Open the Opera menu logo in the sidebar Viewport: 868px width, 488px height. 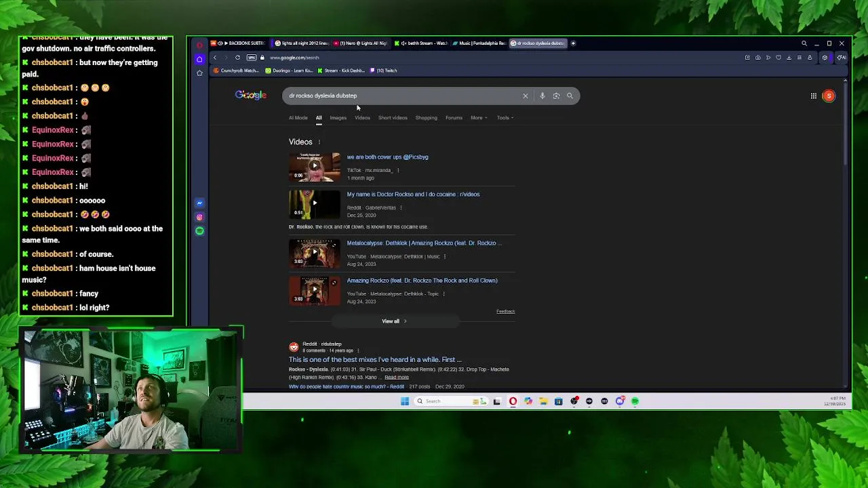click(199, 45)
